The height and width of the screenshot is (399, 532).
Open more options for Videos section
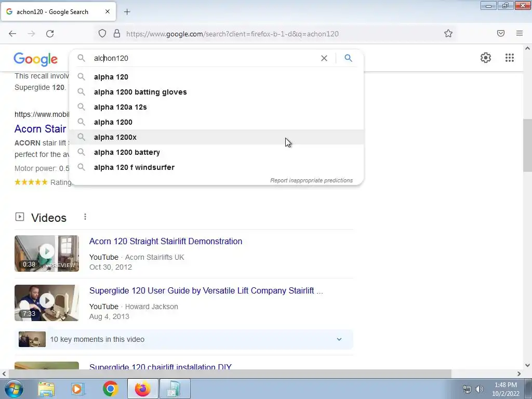(x=85, y=217)
